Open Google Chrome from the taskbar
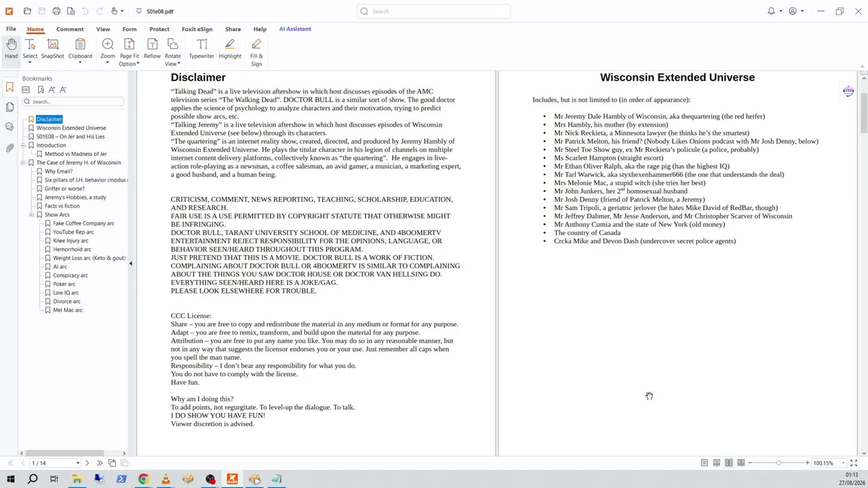Screen dimensions: 868x488 coord(143,479)
